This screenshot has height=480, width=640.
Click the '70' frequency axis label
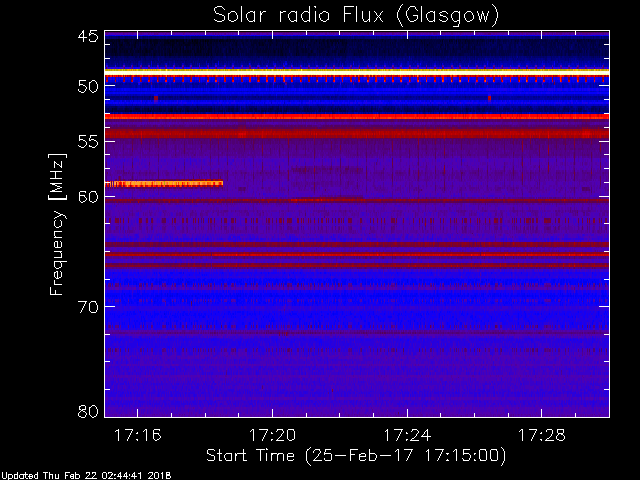pos(88,307)
